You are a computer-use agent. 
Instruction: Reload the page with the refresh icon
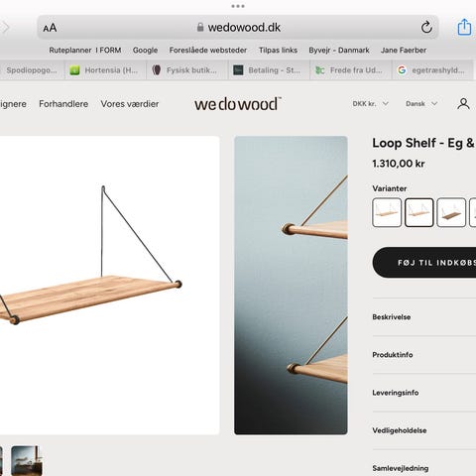click(x=426, y=27)
